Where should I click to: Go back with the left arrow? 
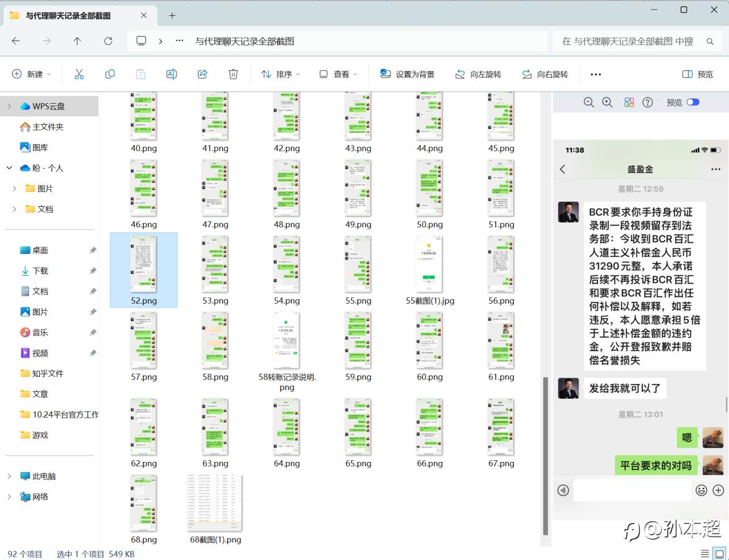point(16,41)
